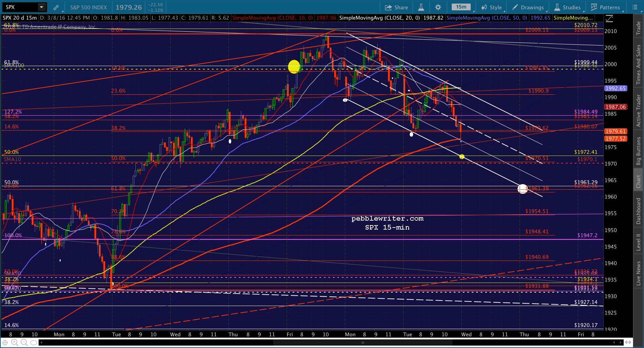Open the Live News sidebar tab
The width and height of the screenshot is (644, 348).
[638, 273]
